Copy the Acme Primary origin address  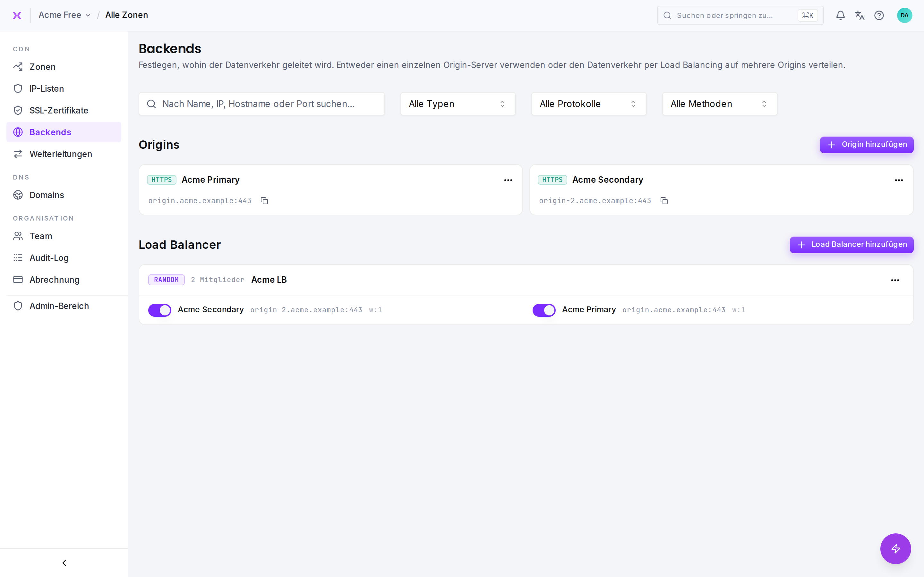pyautogui.click(x=264, y=201)
